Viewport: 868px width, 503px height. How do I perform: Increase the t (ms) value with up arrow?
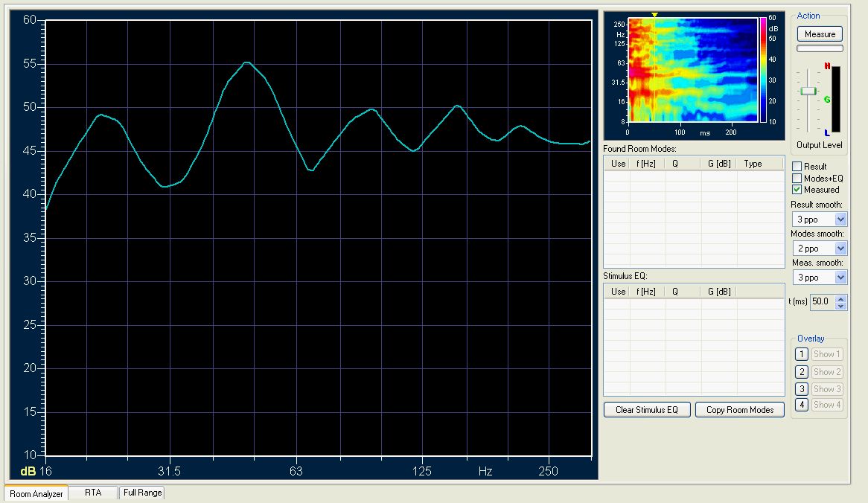841,299
